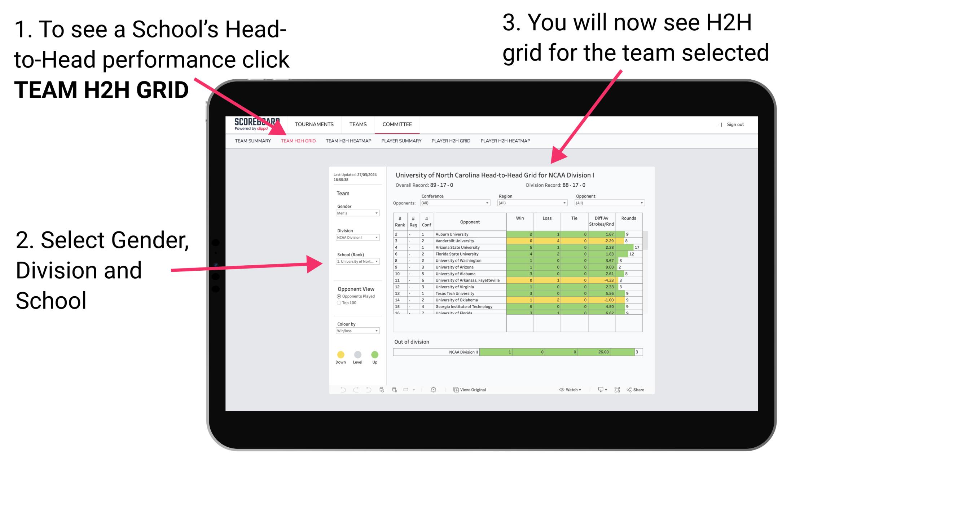Click the download/export icon
The image size is (980, 527).
pyautogui.click(x=599, y=389)
